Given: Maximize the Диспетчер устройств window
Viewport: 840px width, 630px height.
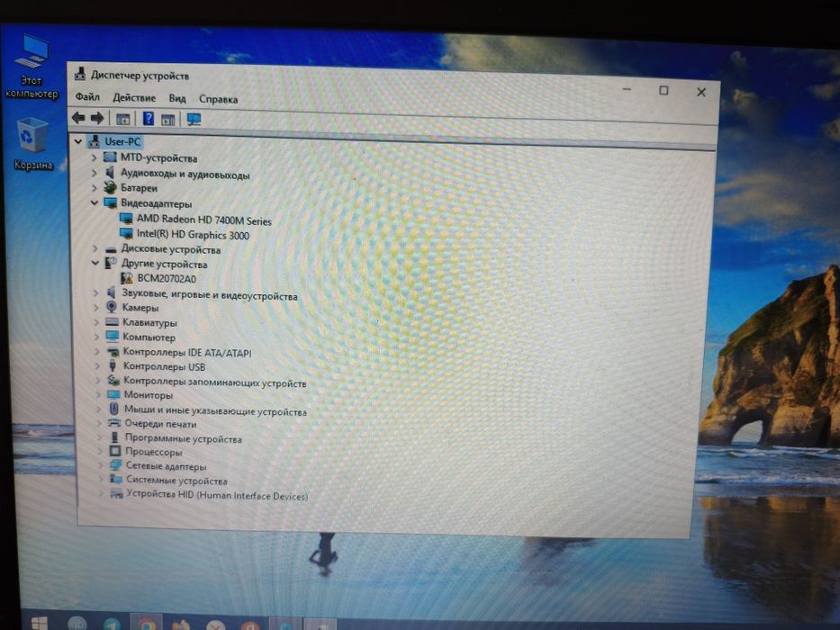Looking at the screenshot, I should coord(664,91).
